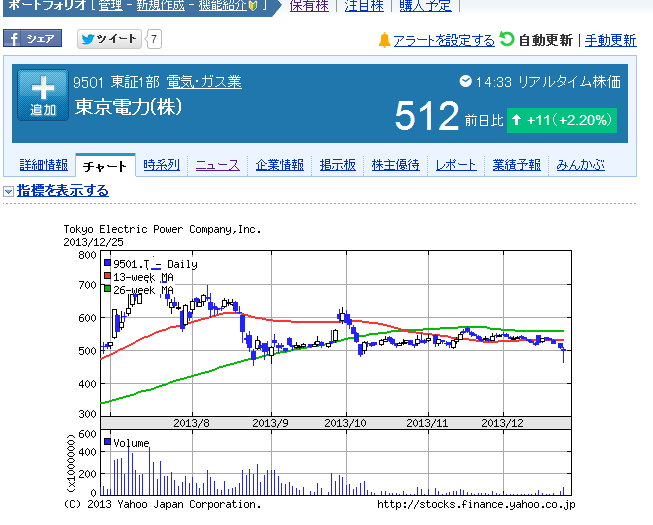
Task: Click the clock icon beside 14:33
Action: [x=465, y=81]
